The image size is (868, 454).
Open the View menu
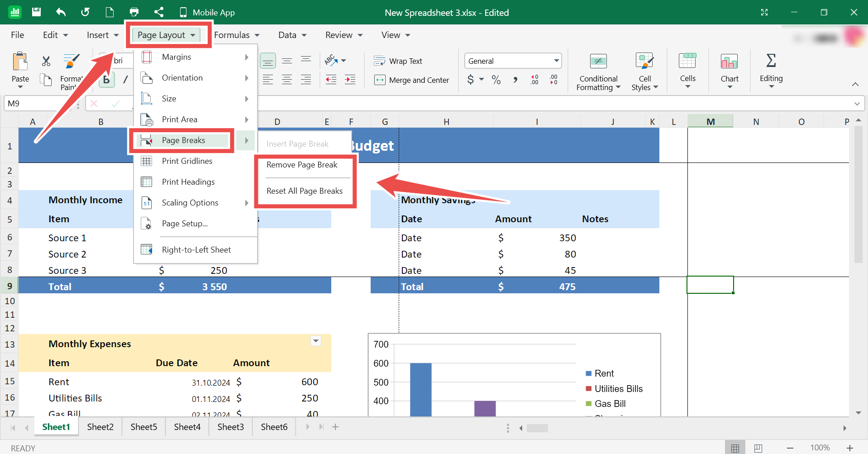[396, 35]
